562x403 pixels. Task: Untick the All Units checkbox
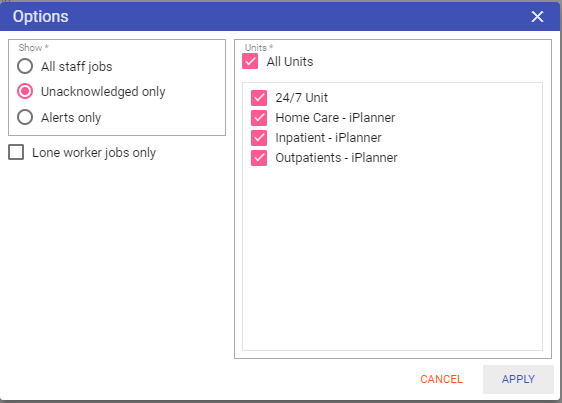[250, 61]
